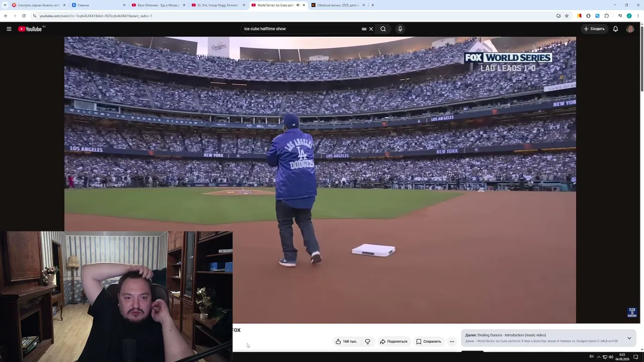Viewport: 644px width, 362px height.
Task: Show hidden system tray icons
Action: 598,357
